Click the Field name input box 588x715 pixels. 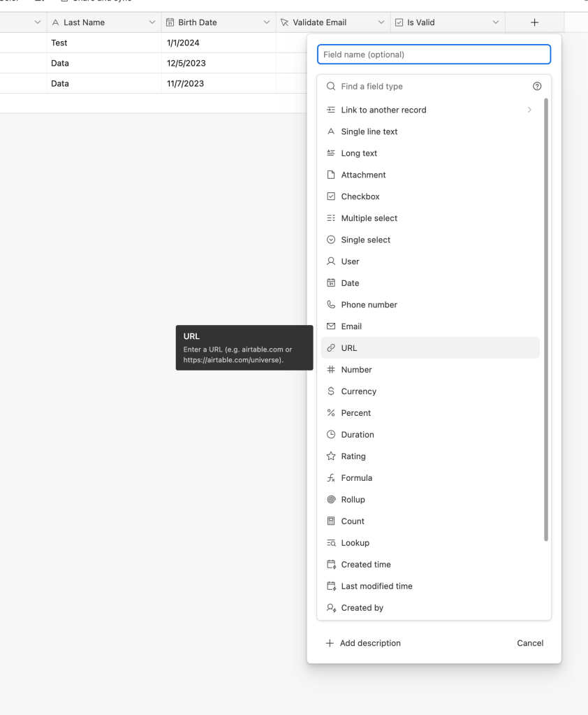coord(434,54)
